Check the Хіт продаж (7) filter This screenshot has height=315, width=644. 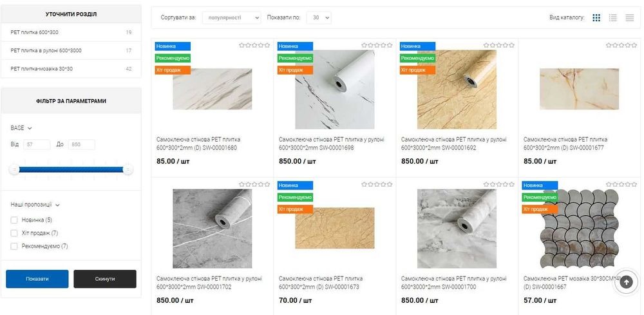pos(14,233)
